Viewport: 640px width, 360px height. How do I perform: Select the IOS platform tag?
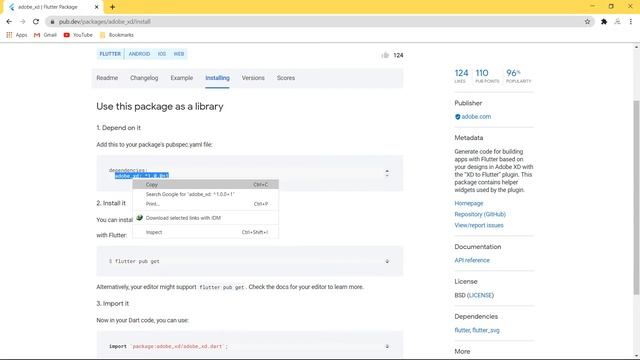162,54
